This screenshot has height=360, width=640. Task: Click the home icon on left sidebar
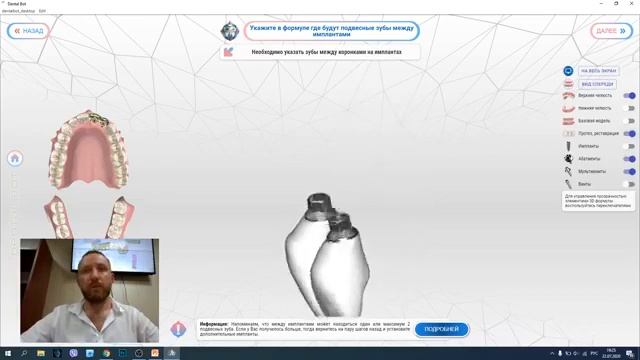click(x=15, y=158)
